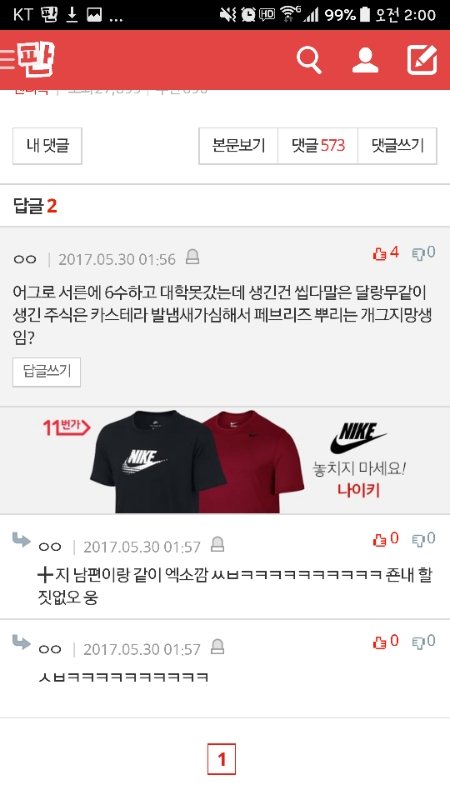
Task: Tap 답글쓰기 under the first comment
Action: tap(46, 372)
